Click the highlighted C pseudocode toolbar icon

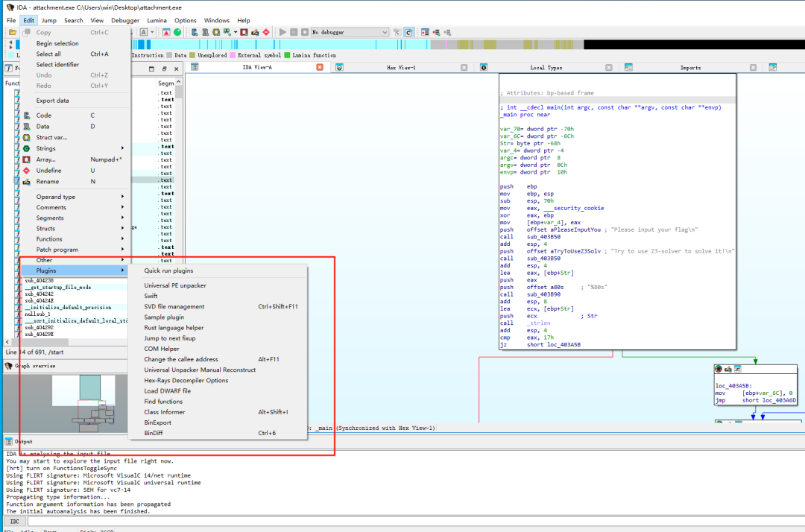[408, 32]
